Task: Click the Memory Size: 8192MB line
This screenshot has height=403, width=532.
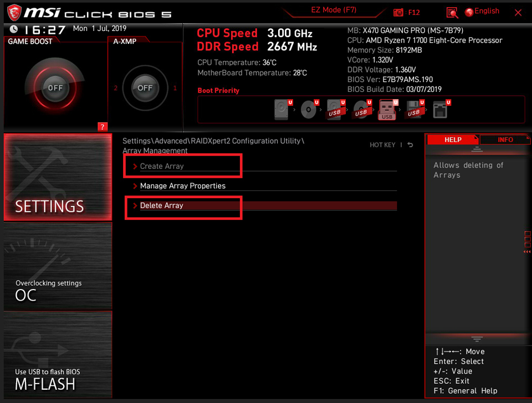Action: 385,50
